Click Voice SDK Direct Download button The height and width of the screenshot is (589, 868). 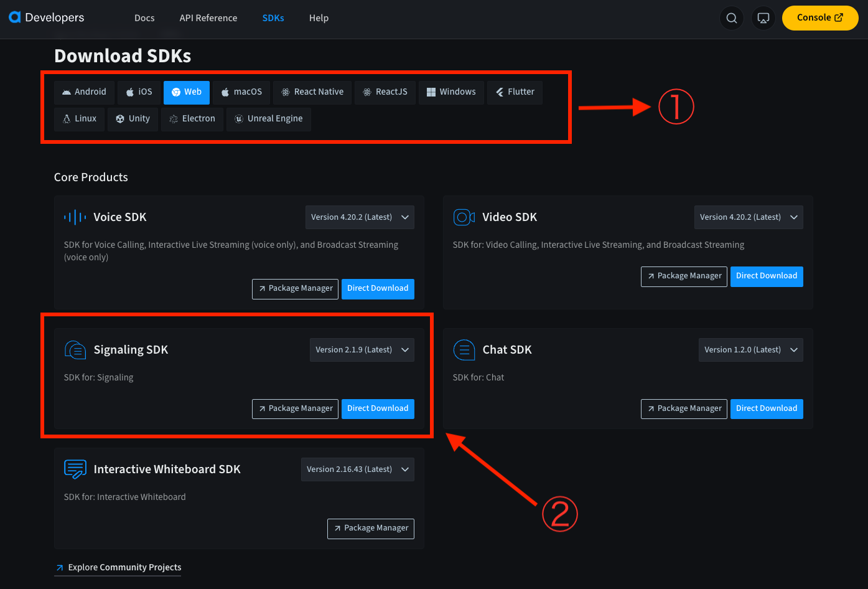[378, 289]
